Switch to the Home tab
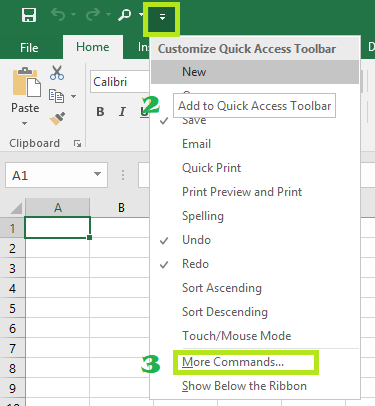This screenshot has width=375, height=406. tap(93, 47)
